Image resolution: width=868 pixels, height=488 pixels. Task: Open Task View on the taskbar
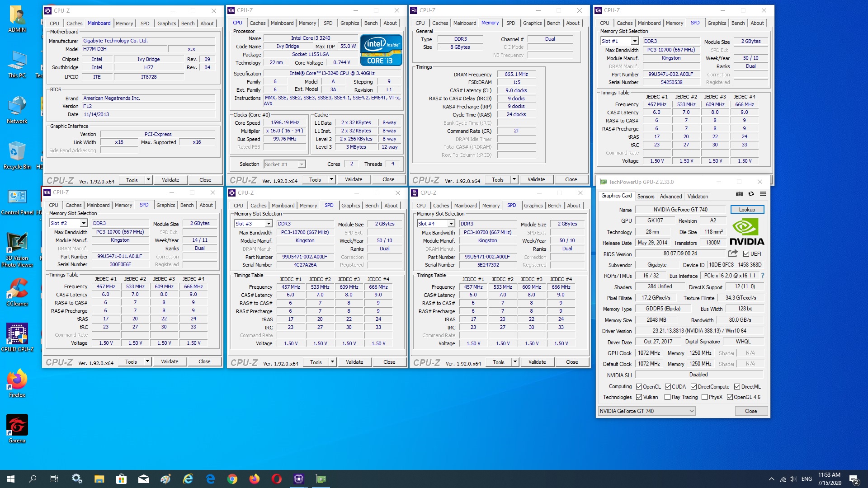point(54,479)
